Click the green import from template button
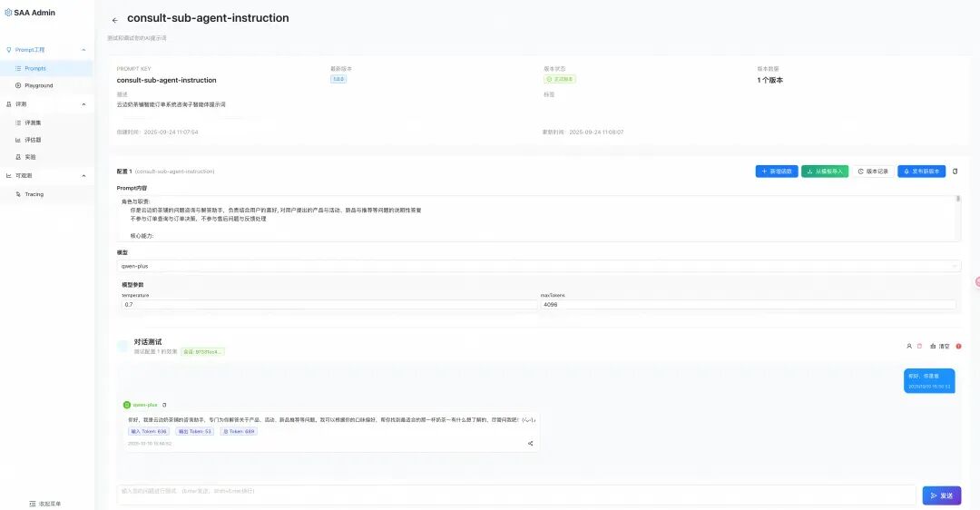Viewport: 980px width, 510px height. (x=824, y=172)
